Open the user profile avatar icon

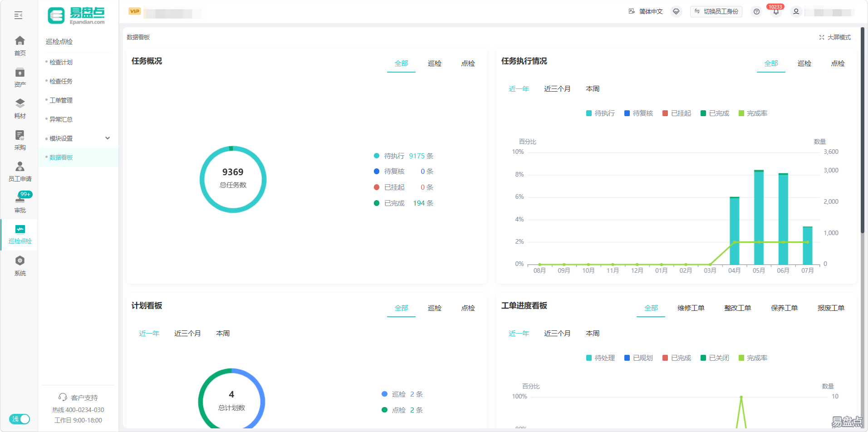click(x=796, y=12)
